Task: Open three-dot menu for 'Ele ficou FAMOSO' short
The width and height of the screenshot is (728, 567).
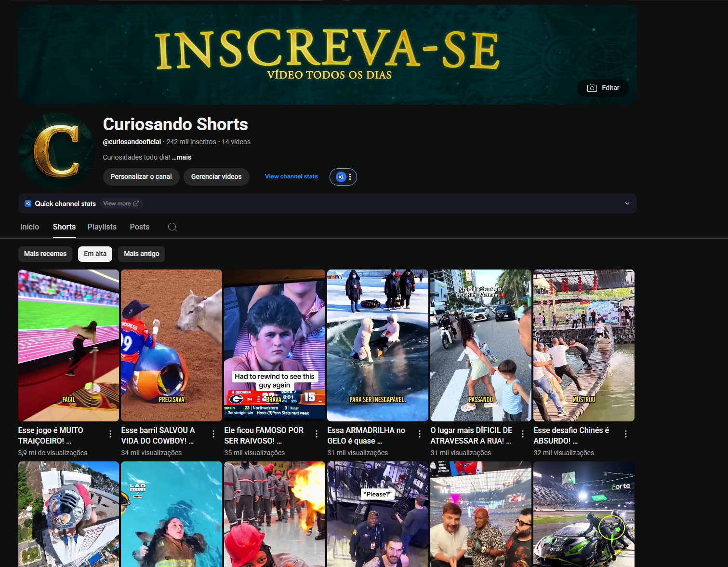Action: tap(317, 434)
